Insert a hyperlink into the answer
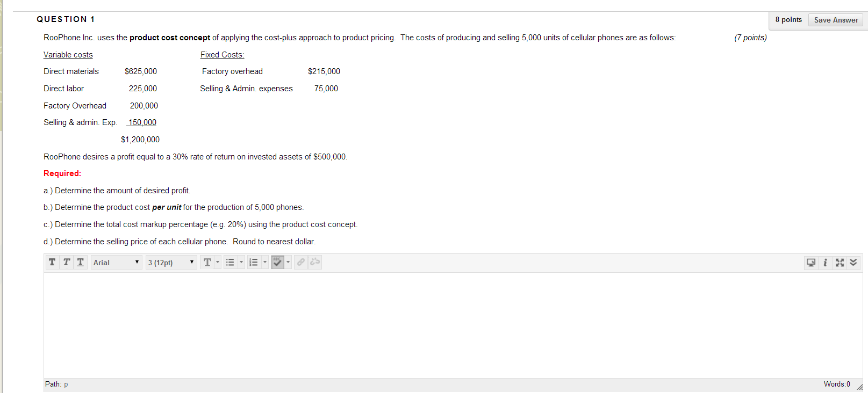The image size is (868, 393). click(300, 262)
